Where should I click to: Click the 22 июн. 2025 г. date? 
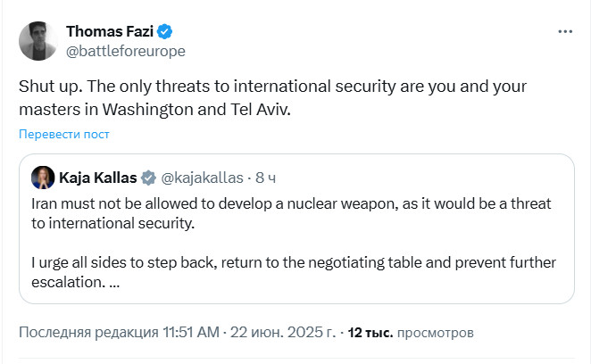[x=283, y=333]
